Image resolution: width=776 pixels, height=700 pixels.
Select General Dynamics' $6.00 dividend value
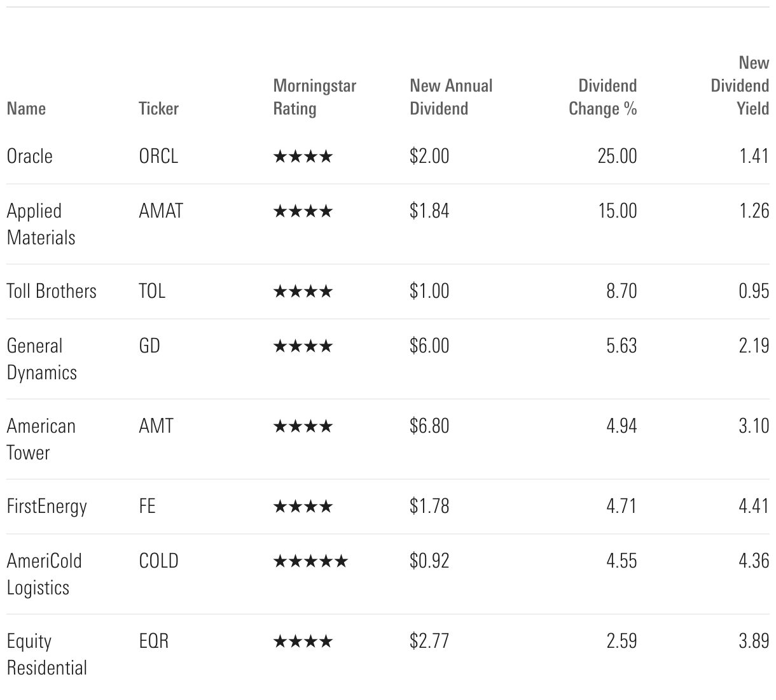429,346
